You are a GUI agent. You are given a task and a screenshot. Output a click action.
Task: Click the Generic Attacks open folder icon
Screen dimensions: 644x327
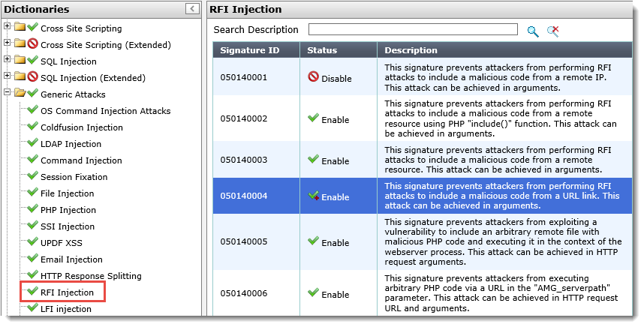pos(20,94)
